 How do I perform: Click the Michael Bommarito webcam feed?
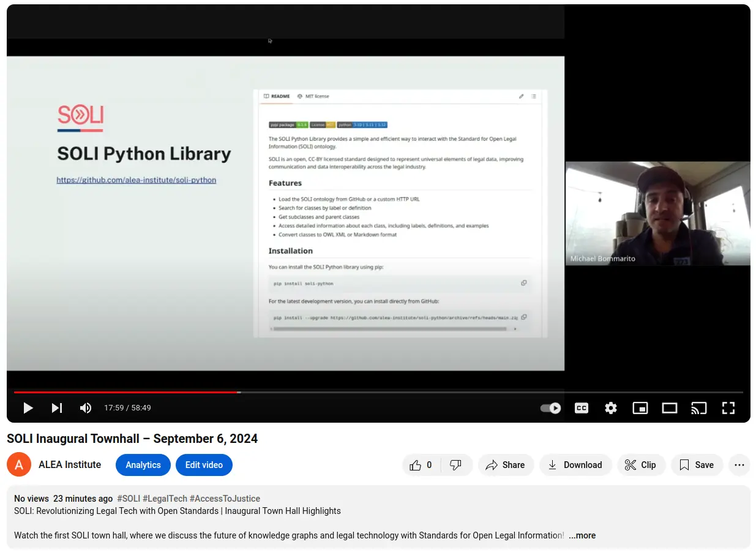(658, 213)
